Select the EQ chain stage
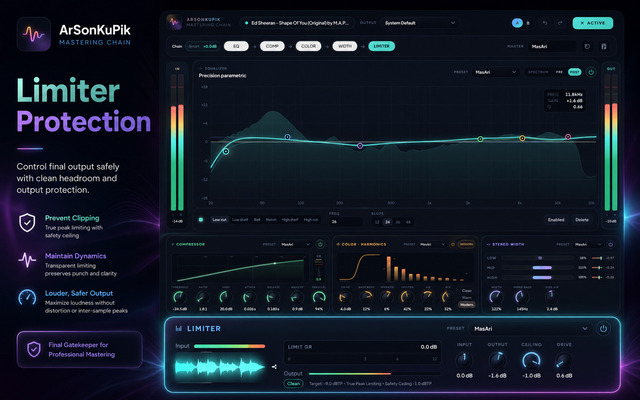 tap(236, 46)
